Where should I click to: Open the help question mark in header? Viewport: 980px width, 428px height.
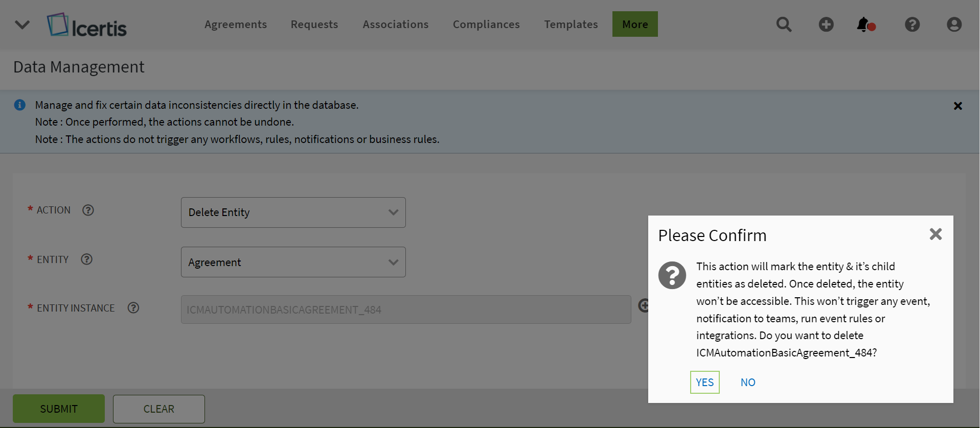912,25
